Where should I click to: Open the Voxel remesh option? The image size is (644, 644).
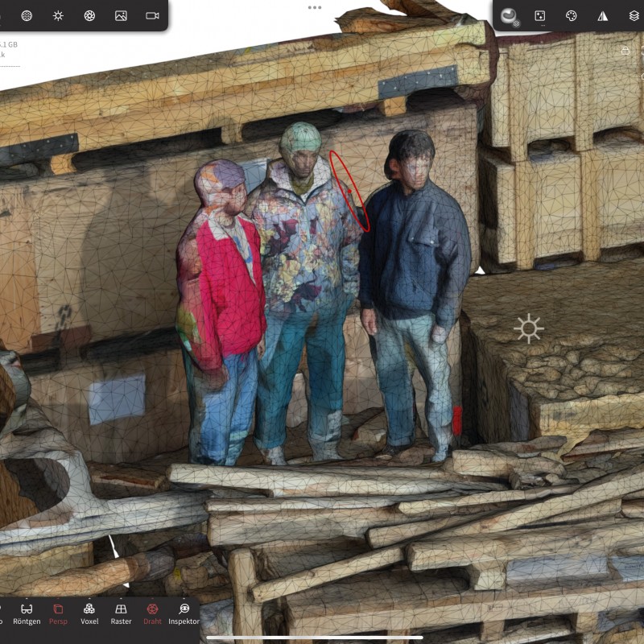(89, 613)
